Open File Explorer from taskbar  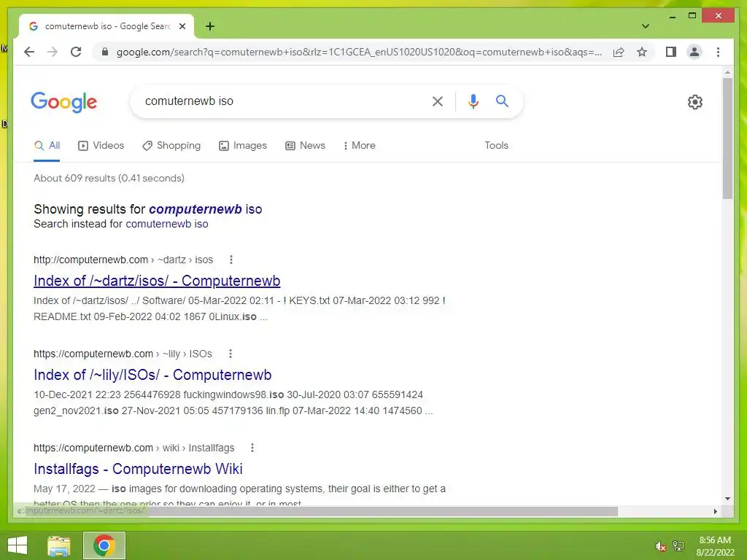tap(59, 545)
